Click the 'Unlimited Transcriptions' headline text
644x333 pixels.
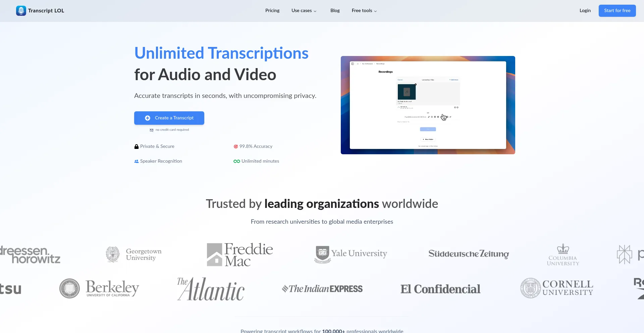(221, 53)
